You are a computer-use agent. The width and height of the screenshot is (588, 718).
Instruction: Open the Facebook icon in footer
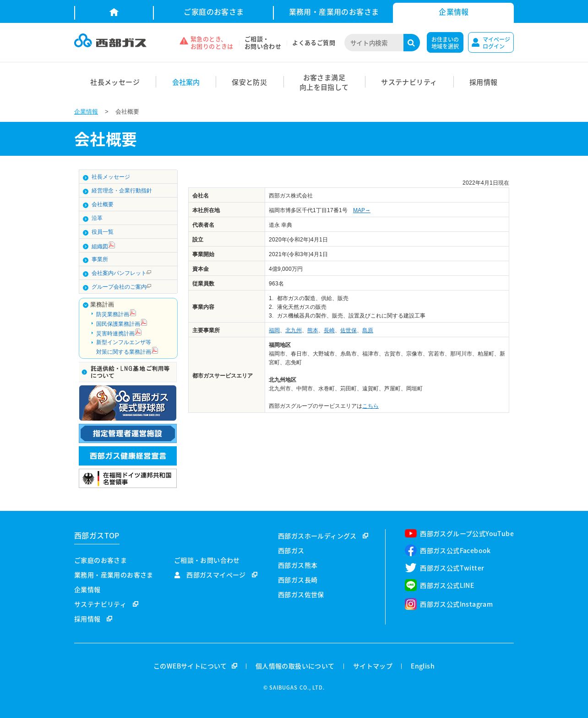point(411,551)
